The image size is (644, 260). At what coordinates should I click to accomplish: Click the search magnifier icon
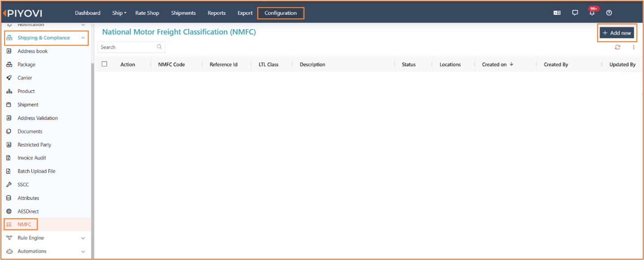(x=159, y=47)
